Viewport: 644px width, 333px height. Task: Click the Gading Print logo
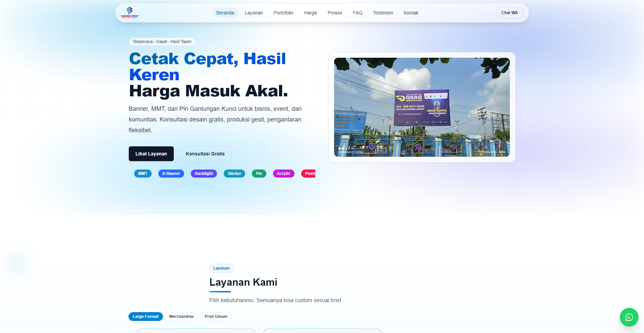coord(129,12)
